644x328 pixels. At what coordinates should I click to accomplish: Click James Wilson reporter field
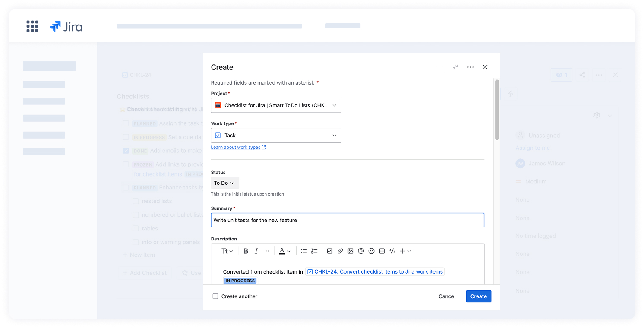540,164
